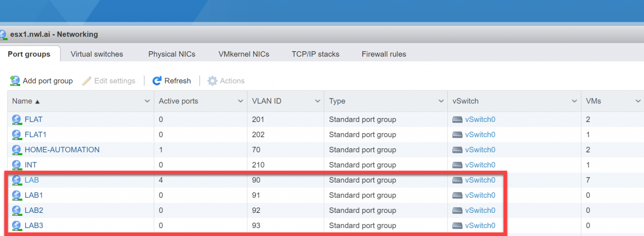This screenshot has width=644, height=236.
Task: Click the vSwitch icon in the LAB1 row
Action: (457, 195)
